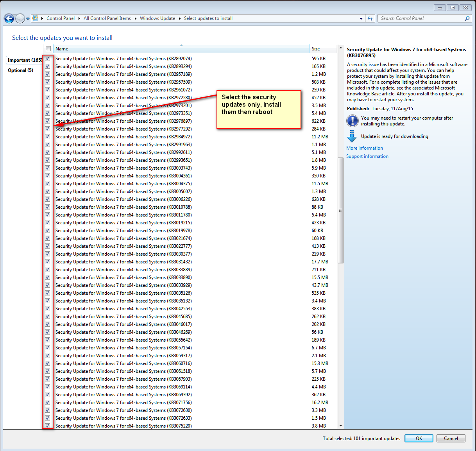
Task: Toggle the checkbox for update KB2957189
Action: [x=48, y=74]
